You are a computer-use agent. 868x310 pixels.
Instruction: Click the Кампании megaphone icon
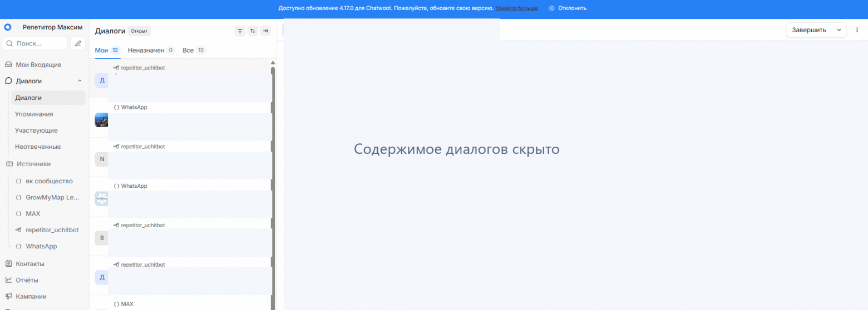[x=8, y=296]
